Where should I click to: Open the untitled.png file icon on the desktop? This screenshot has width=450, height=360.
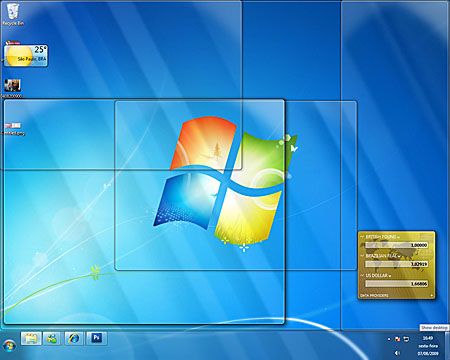[x=13, y=128]
